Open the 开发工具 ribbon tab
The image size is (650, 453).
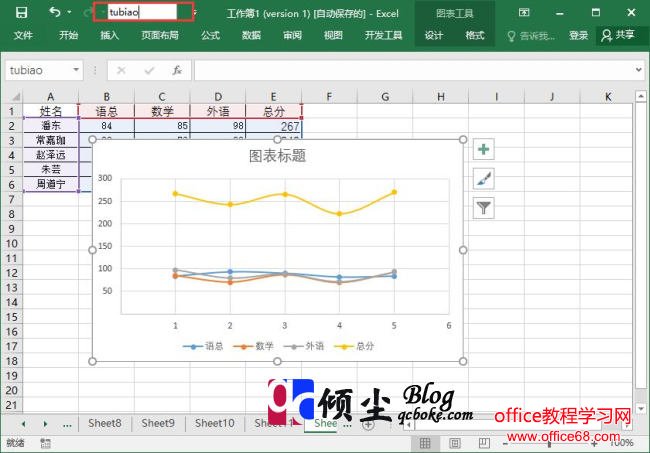pos(383,35)
